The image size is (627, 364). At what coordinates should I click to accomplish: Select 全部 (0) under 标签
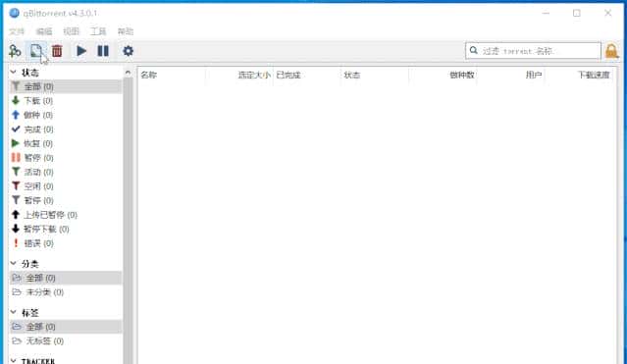click(x=66, y=327)
